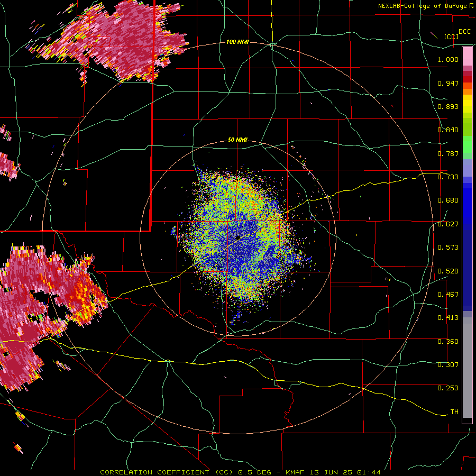
Task: Select the 0.413 scale value
Action: point(448,318)
